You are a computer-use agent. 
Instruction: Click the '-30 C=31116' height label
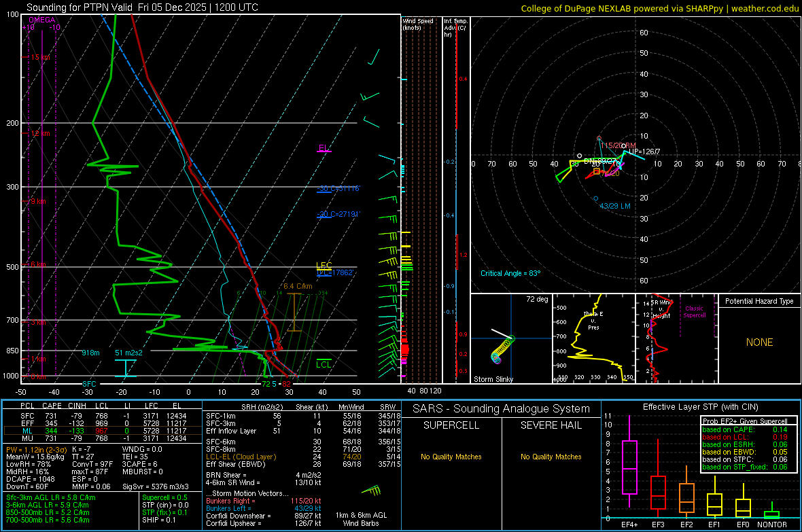click(338, 188)
